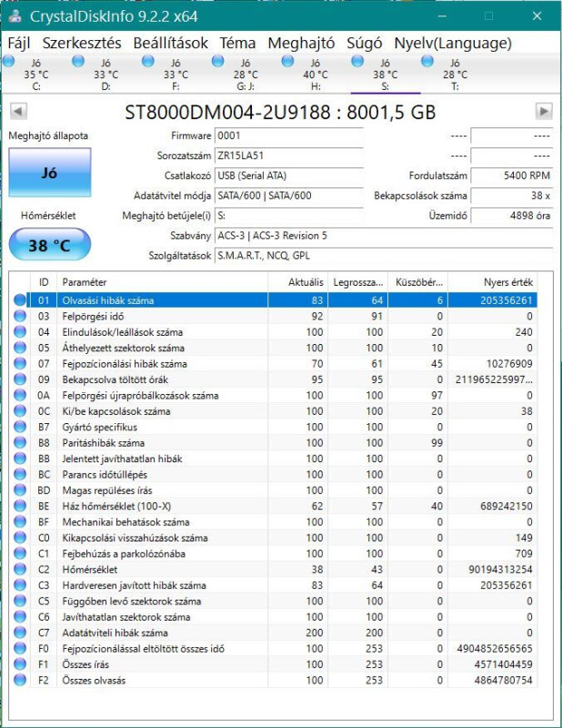Select the drive S: status tab
This screenshot has height=728, width=562.
pyautogui.click(x=386, y=75)
